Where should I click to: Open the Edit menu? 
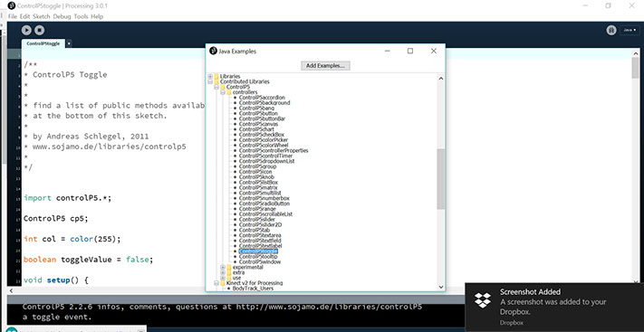24,16
